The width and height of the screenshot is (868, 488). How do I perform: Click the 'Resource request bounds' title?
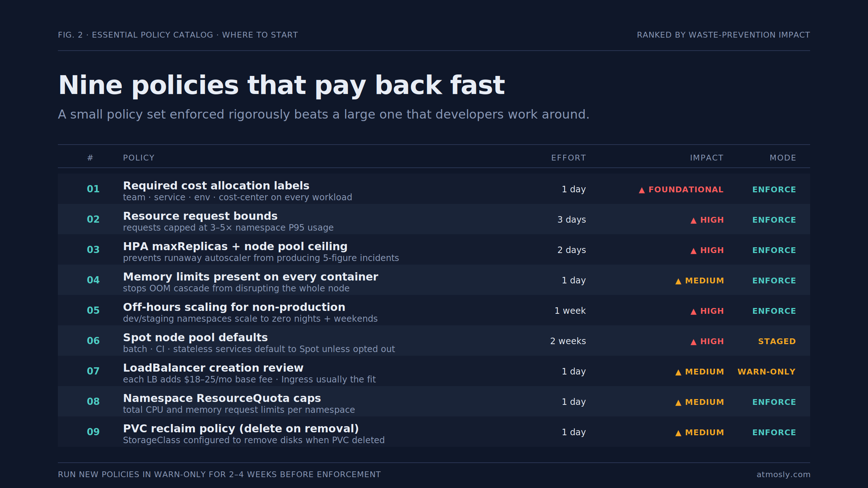pyautogui.click(x=200, y=216)
